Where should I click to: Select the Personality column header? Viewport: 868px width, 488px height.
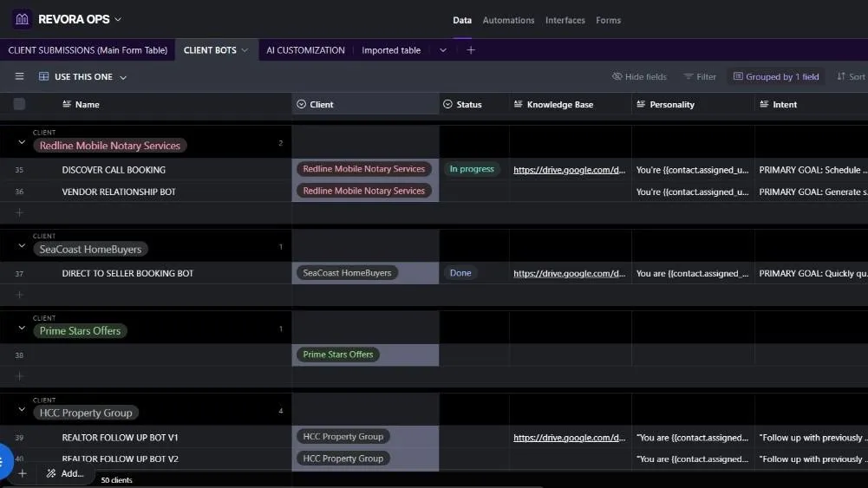tap(693, 104)
